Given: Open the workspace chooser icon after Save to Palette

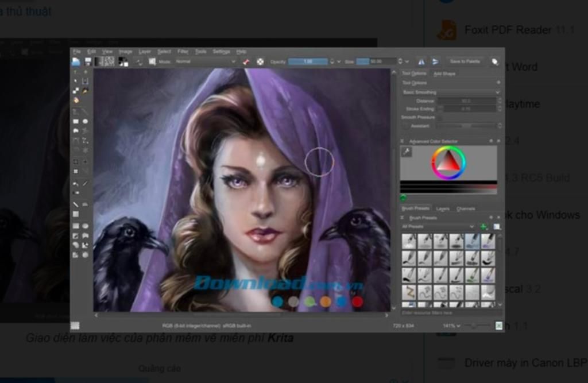Looking at the screenshot, I should 495,62.
